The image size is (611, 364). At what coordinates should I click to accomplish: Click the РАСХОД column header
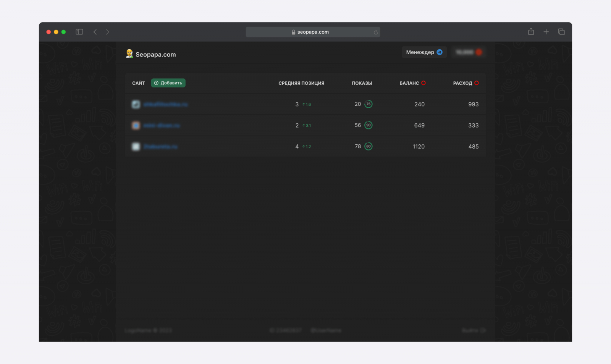pos(462,83)
